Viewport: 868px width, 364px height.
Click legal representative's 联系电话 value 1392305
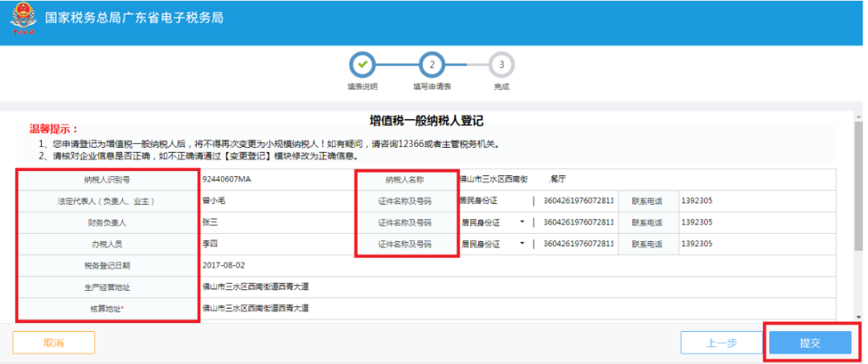coord(696,201)
